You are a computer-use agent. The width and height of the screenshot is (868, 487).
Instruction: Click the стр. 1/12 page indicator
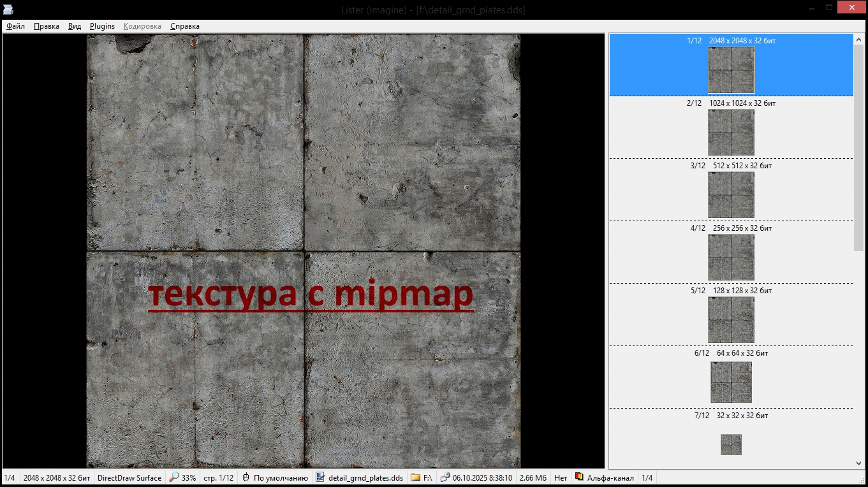[218, 477]
